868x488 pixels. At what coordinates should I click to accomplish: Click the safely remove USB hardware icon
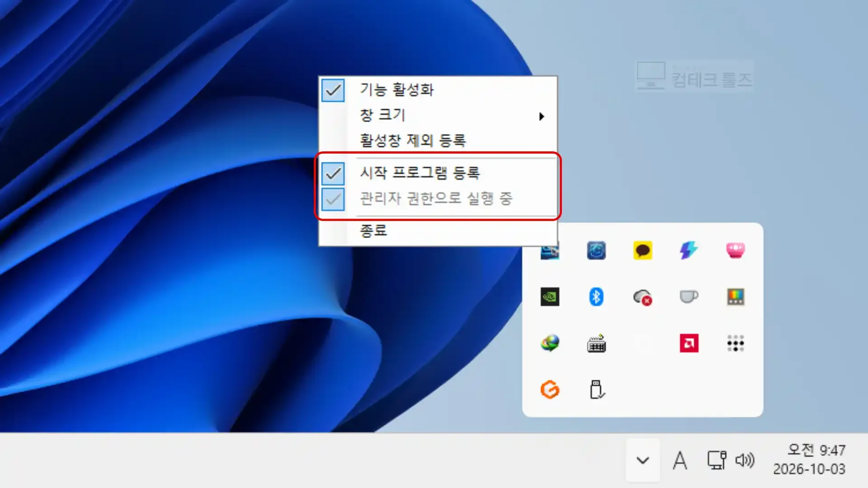pyautogui.click(x=597, y=389)
